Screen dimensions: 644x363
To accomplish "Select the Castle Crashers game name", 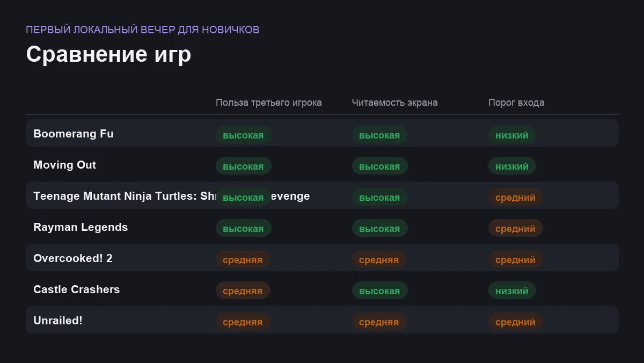I will pos(77,289).
